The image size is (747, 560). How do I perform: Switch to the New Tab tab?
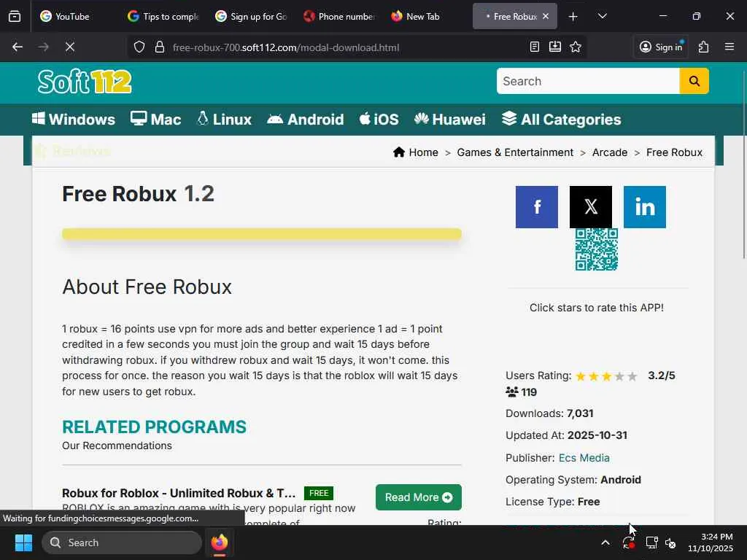[x=427, y=16]
